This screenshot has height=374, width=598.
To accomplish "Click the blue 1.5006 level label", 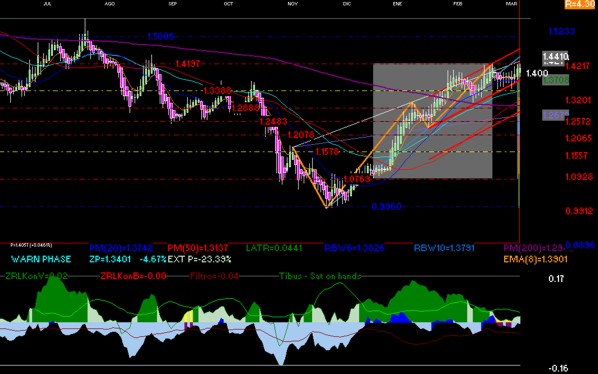I will [161, 37].
